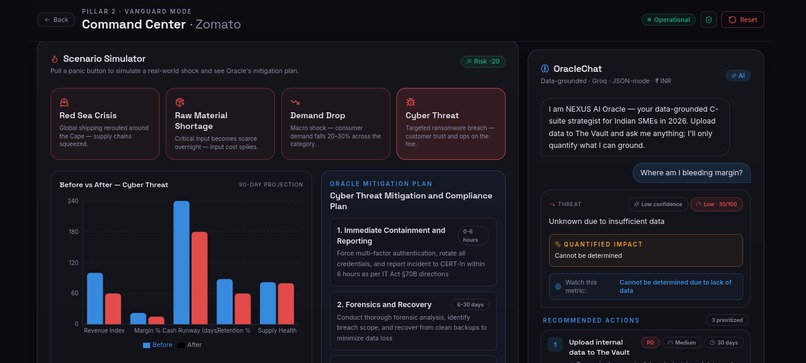Go back with the Back button
Screen dimensions: 806x363
click(x=56, y=20)
